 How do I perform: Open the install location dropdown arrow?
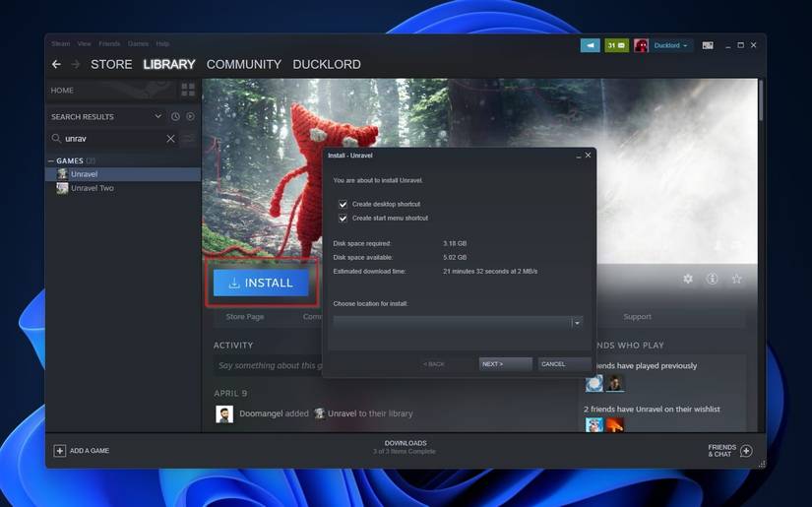[x=577, y=323]
